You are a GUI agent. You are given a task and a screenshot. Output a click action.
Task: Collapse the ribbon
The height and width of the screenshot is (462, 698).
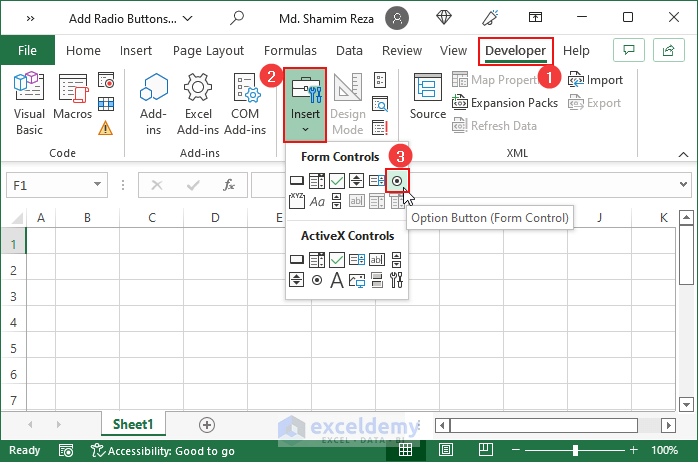coord(683,154)
